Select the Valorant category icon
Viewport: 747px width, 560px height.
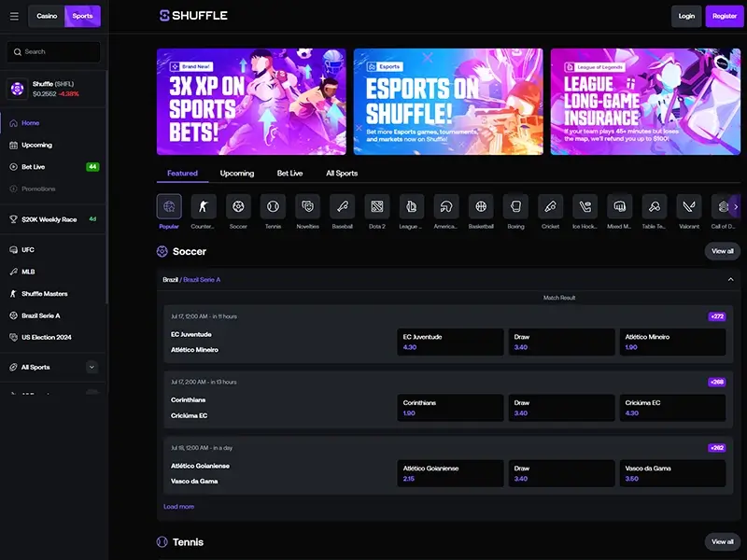click(689, 206)
